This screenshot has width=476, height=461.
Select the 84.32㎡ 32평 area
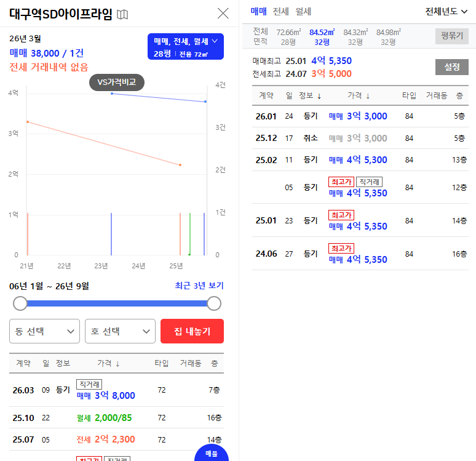(x=355, y=37)
